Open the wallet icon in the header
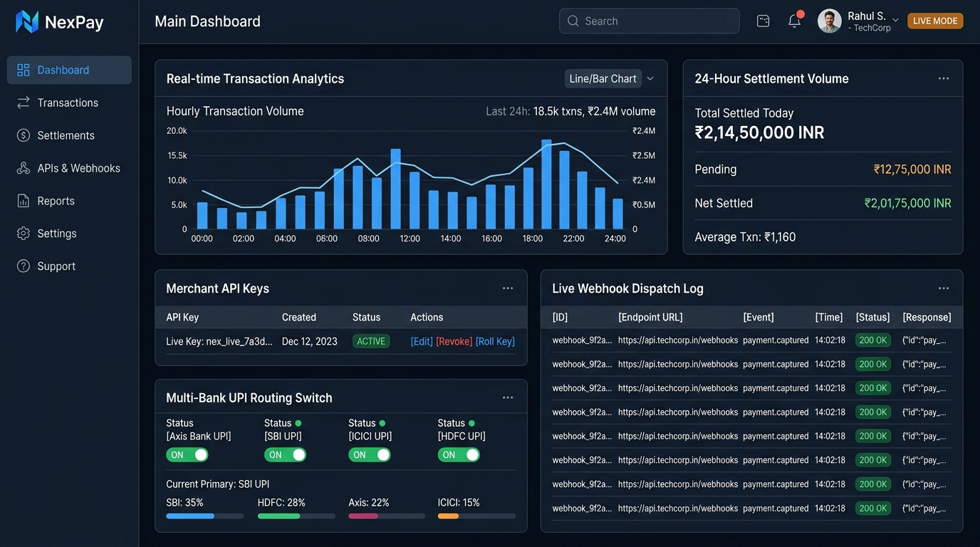 763,21
